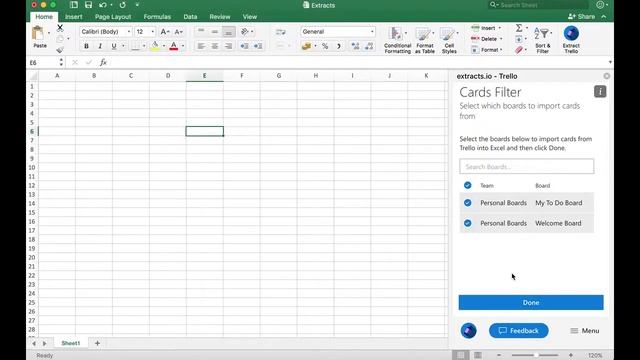Switch to the View tab
The height and width of the screenshot is (360, 640).
click(250, 17)
